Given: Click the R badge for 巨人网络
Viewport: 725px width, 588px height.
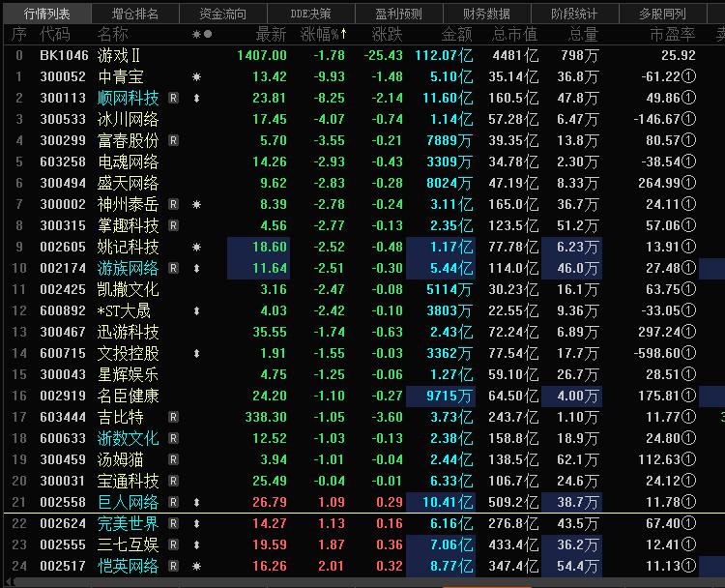Looking at the screenshot, I should (173, 502).
